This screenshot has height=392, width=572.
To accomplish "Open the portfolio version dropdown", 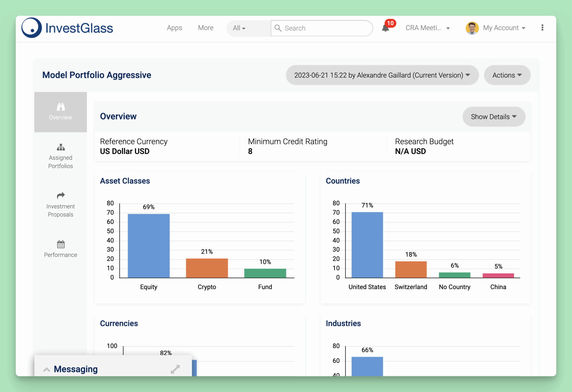I will tap(382, 75).
